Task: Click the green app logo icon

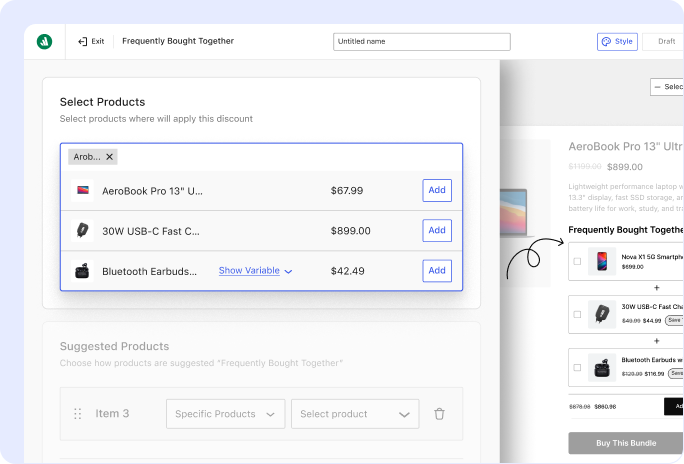Action: point(44,41)
